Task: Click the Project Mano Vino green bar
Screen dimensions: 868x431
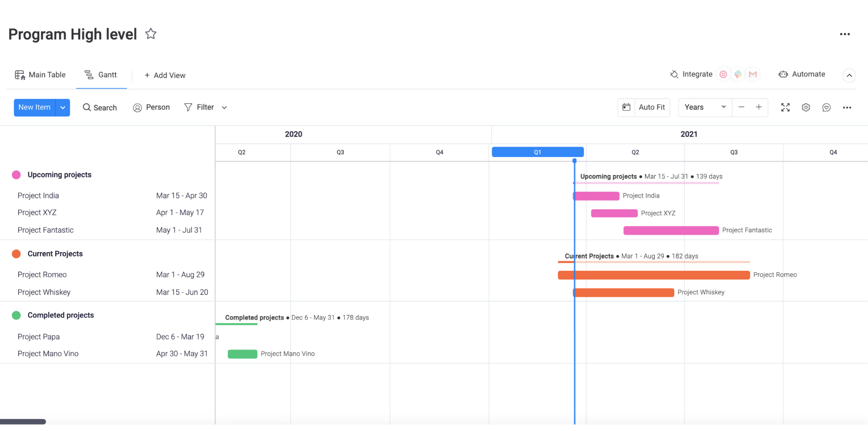Action: pos(242,354)
